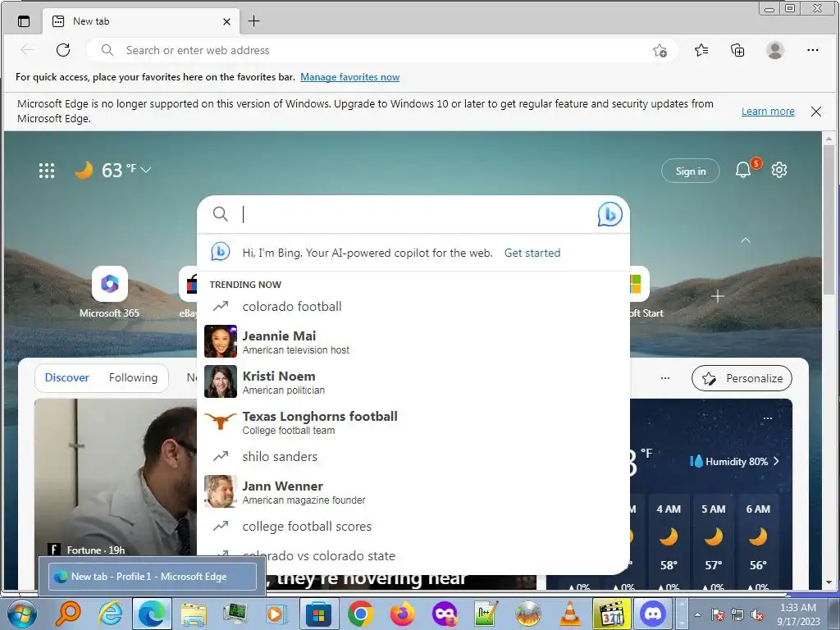840x630 pixels.
Task: Select the Jeannie Mai suggestion
Action: click(413, 341)
